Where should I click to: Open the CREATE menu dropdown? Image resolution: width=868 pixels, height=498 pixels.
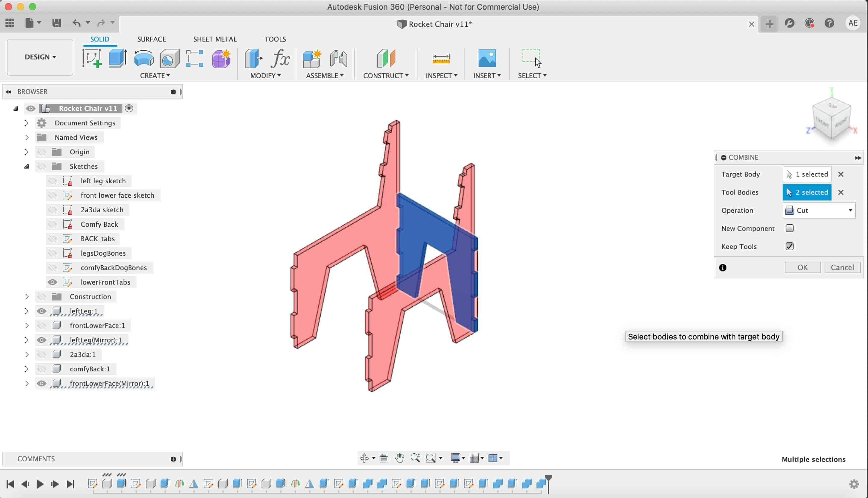click(x=155, y=75)
